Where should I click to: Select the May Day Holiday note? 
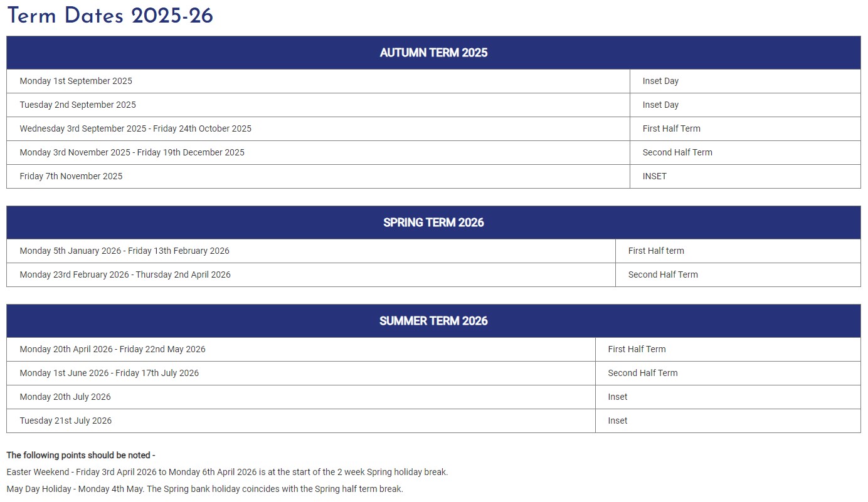click(x=205, y=489)
